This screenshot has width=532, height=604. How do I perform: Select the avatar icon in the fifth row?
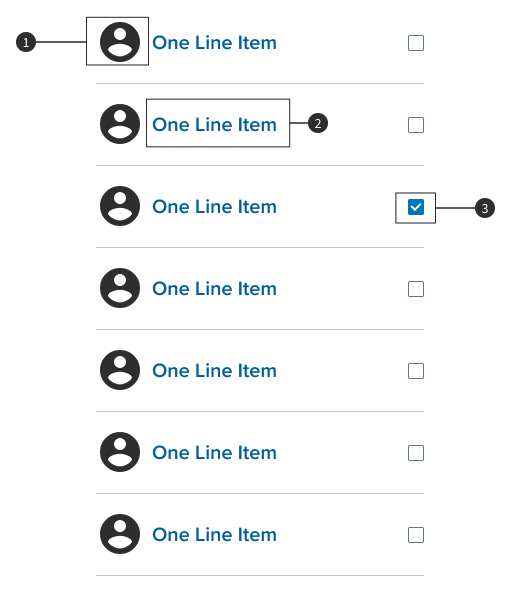pyautogui.click(x=120, y=370)
